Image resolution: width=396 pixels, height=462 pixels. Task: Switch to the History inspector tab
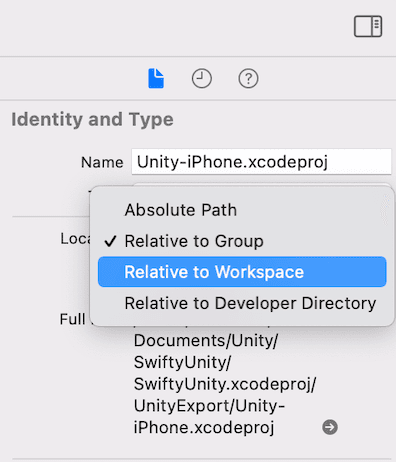(201, 79)
